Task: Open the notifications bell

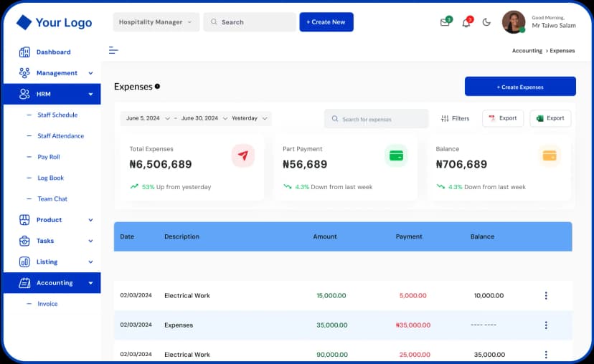Action: (466, 23)
